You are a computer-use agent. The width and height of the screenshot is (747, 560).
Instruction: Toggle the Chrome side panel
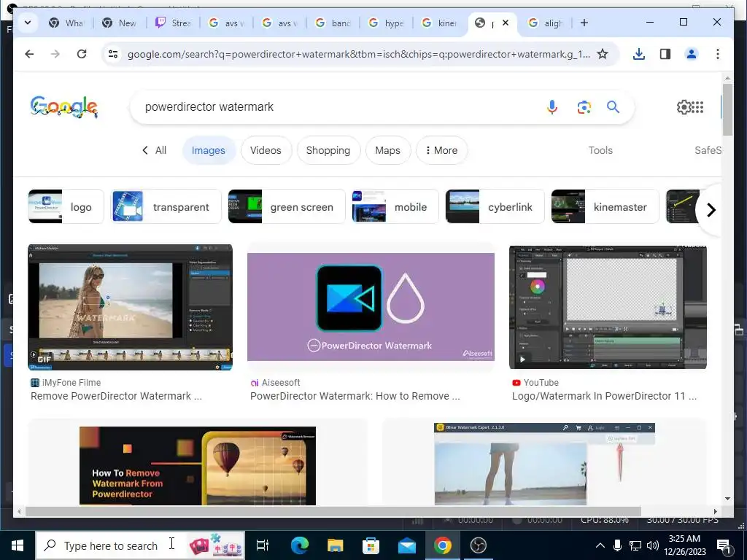click(x=665, y=54)
